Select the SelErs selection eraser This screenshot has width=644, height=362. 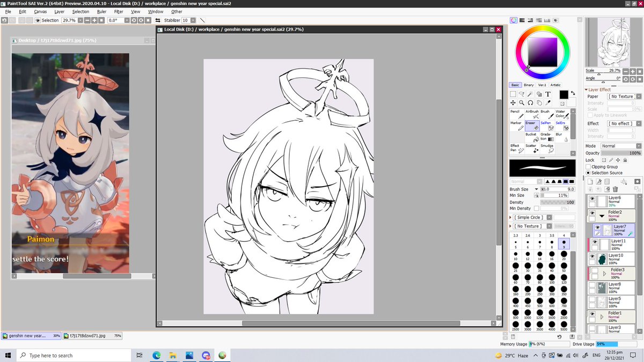(x=561, y=126)
